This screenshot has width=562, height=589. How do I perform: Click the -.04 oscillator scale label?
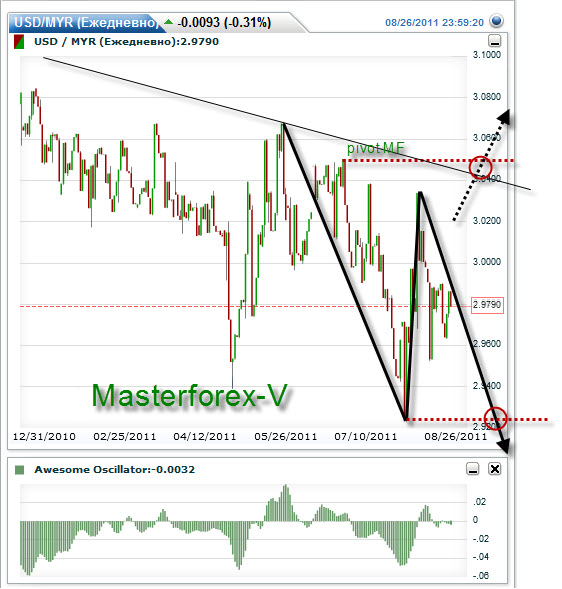pyautogui.click(x=480, y=557)
